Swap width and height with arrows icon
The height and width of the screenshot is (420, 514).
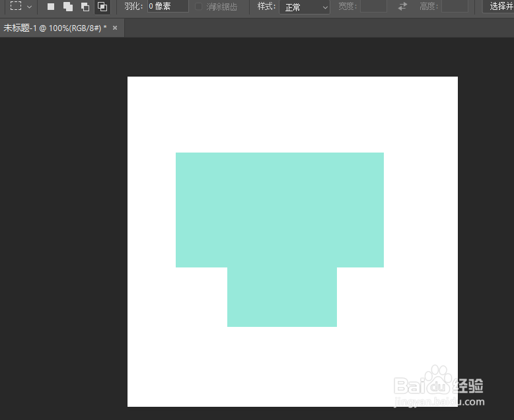(x=402, y=6)
